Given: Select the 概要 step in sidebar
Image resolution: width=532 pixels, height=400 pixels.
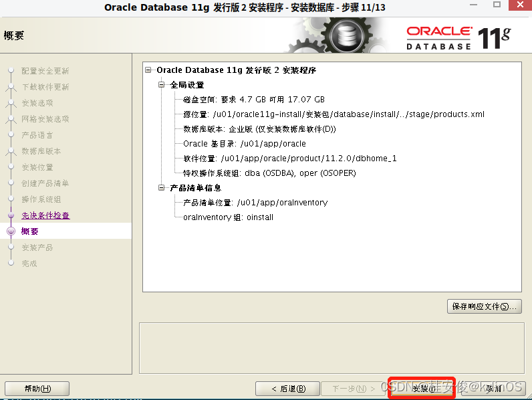Looking at the screenshot, I should coord(30,231).
